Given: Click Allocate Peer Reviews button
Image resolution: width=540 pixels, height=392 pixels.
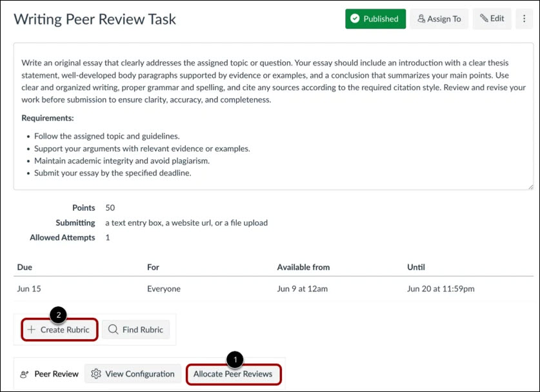Looking at the screenshot, I should [234, 374].
